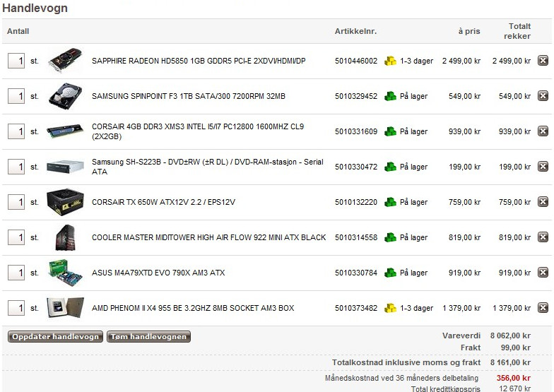
Task: Edit quantity field for Samsung Spinpoint F3
Action: pos(16,96)
